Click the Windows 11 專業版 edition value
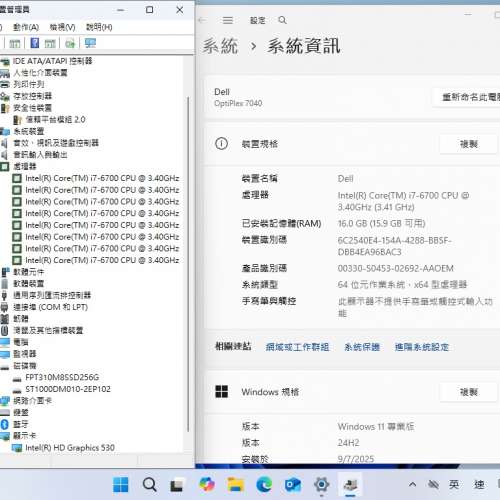The height and width of the screenshot is (500, 500). (x=376, y=427)
